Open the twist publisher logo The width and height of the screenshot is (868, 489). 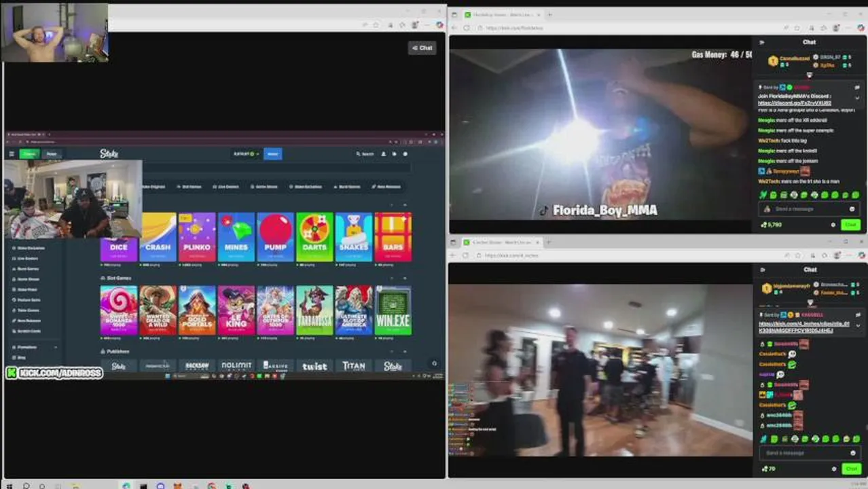314,366
